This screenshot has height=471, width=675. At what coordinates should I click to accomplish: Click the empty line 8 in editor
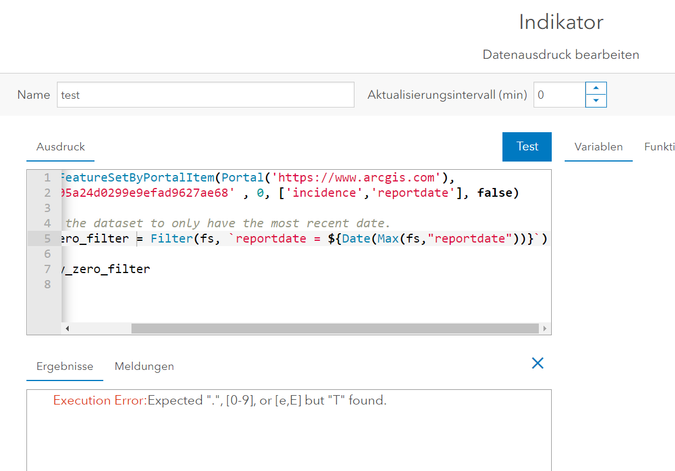(x=306, y=284)
